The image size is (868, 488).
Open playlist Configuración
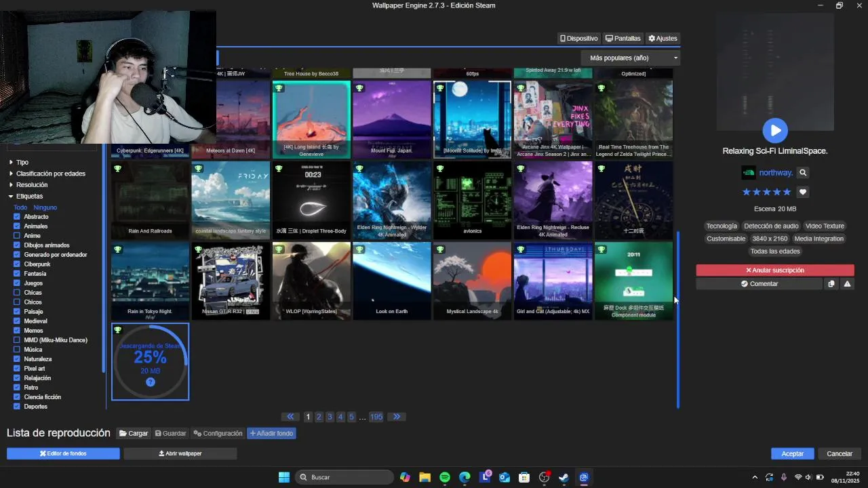pos(218,433)
